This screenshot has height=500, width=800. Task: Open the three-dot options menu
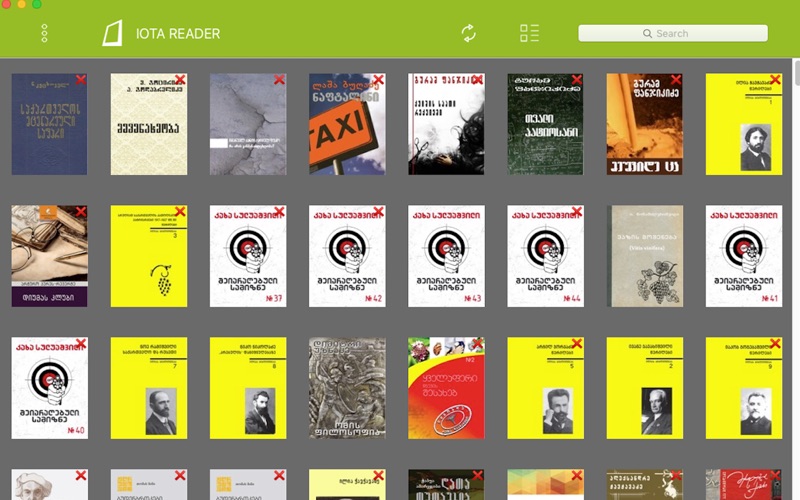click(x=44, y=33)
